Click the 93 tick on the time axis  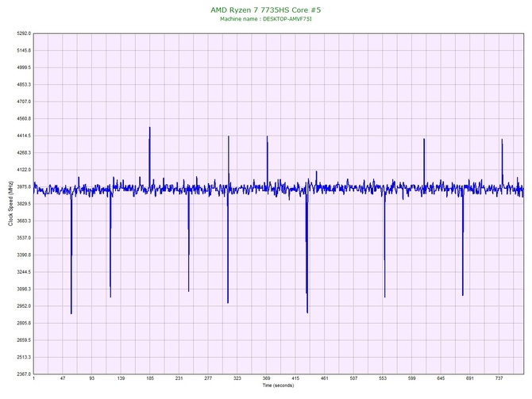click(92, 378)
